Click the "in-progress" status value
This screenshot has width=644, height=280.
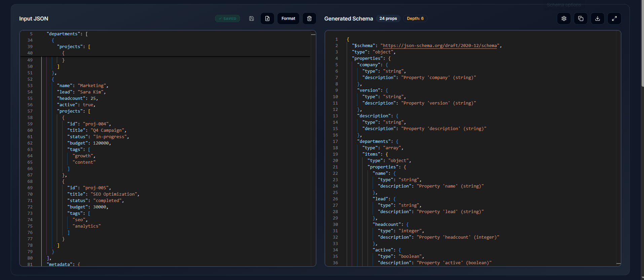(110, 137)
